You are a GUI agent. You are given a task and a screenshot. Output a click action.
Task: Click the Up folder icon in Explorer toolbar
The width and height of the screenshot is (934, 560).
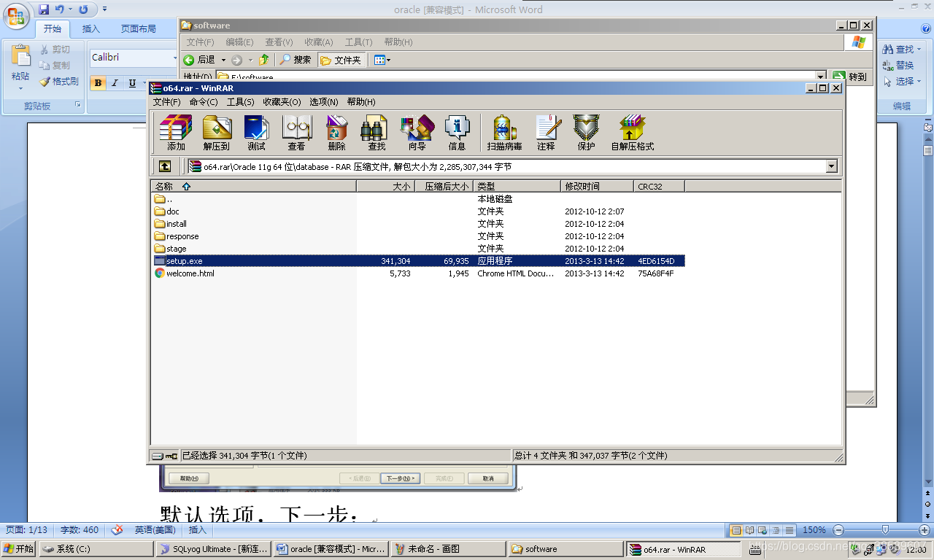264,60
